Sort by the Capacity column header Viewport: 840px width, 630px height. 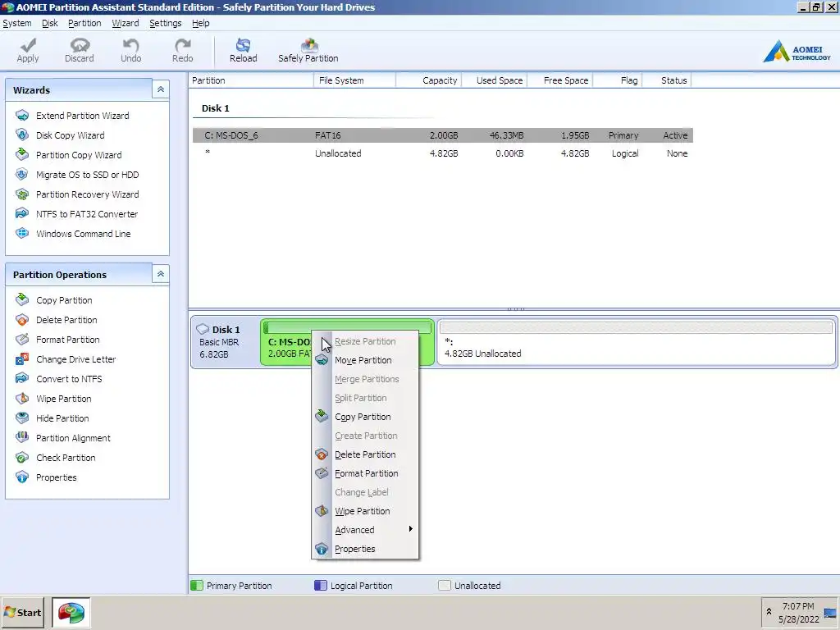(x=428, y=80)
